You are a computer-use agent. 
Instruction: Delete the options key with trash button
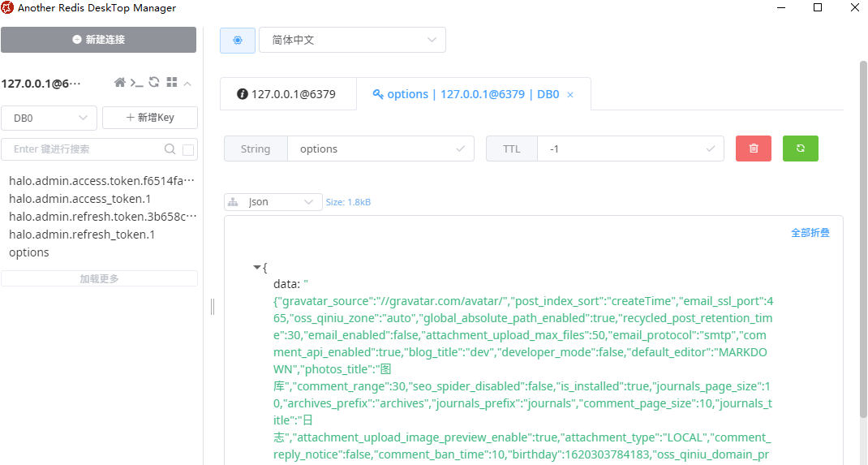[x=754, y=149]
